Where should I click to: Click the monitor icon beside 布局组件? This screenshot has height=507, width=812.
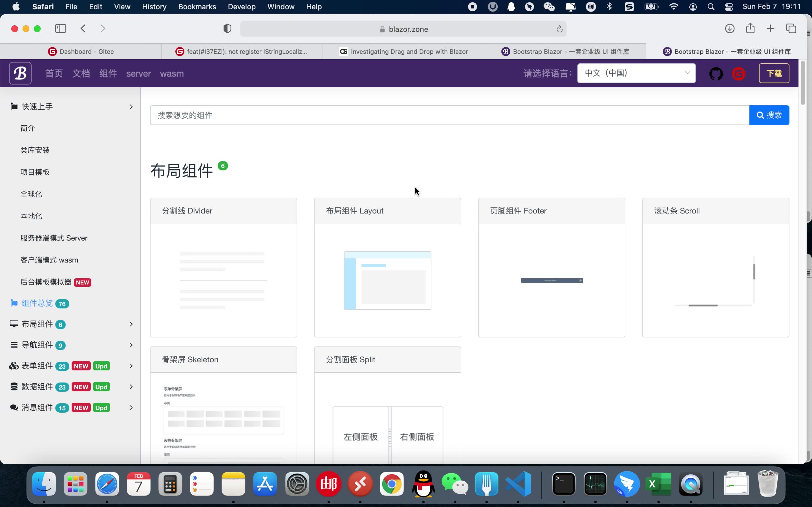[14, 324]
